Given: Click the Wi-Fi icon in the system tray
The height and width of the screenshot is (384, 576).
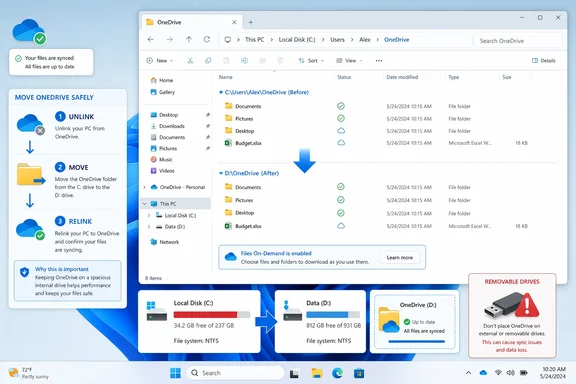Looking at the screenshot, I should coord(498,373).
